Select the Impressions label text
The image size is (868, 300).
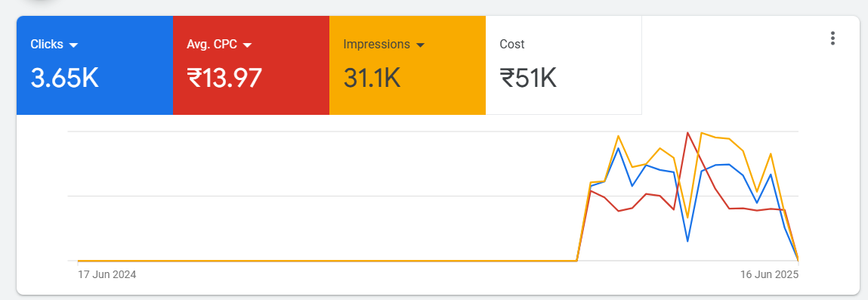(376, 45)
